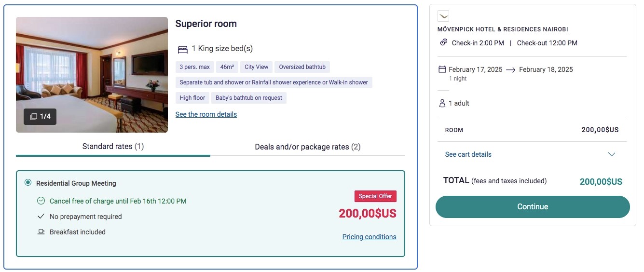The image size is (644, 272).
Task: Open the Pricing conditions link
Action: pos(369,237)
